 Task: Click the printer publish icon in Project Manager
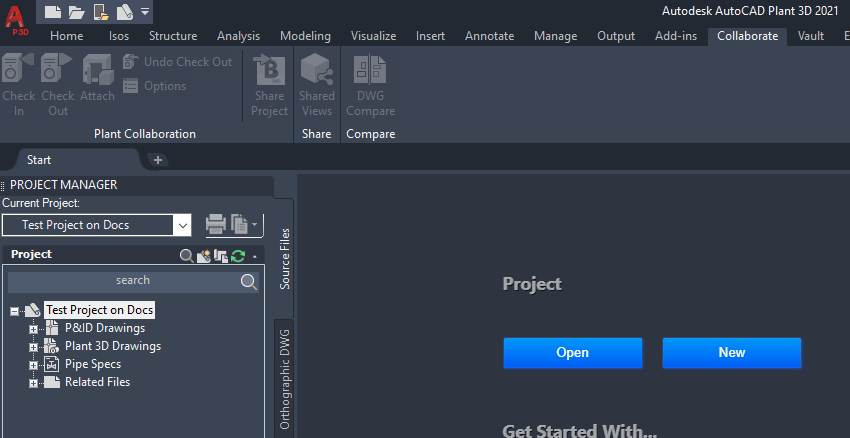216,224
